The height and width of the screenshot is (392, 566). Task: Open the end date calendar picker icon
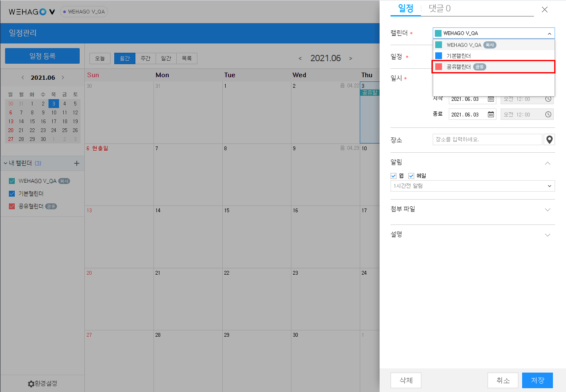tap(491, 114)
